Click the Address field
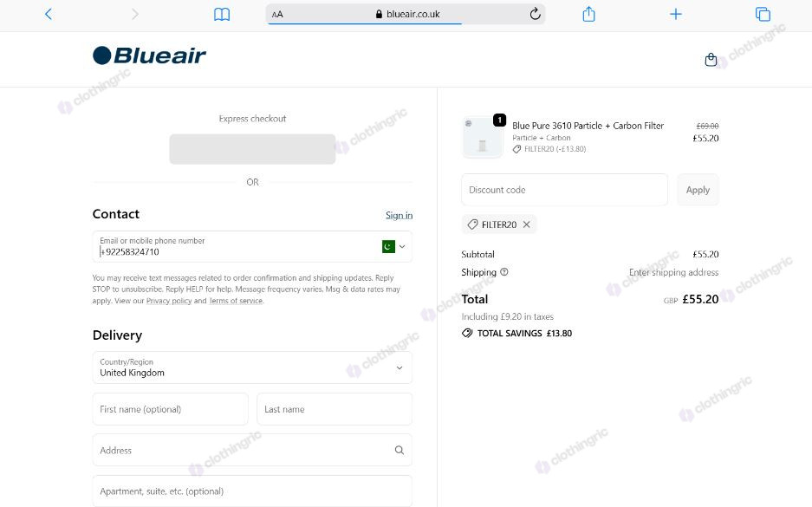Image resolution: width=812 pixels, height=507 pixels. (x=252, y=450)
